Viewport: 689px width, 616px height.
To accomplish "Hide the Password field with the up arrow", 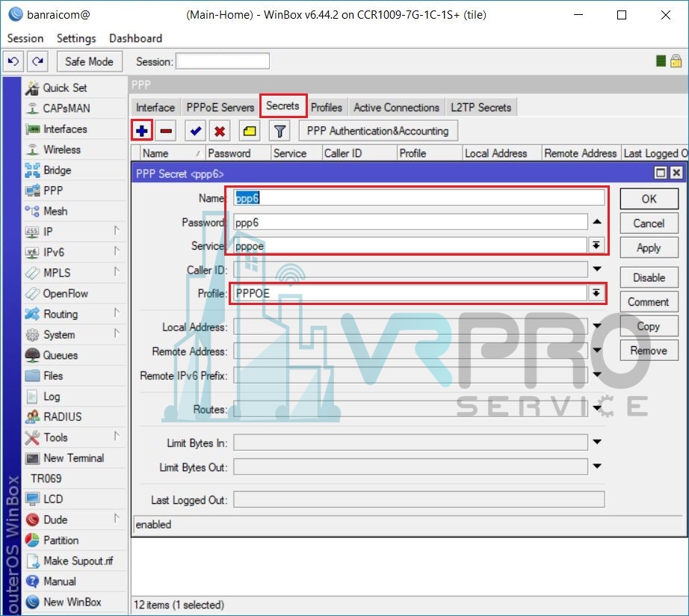I will 597,221.
